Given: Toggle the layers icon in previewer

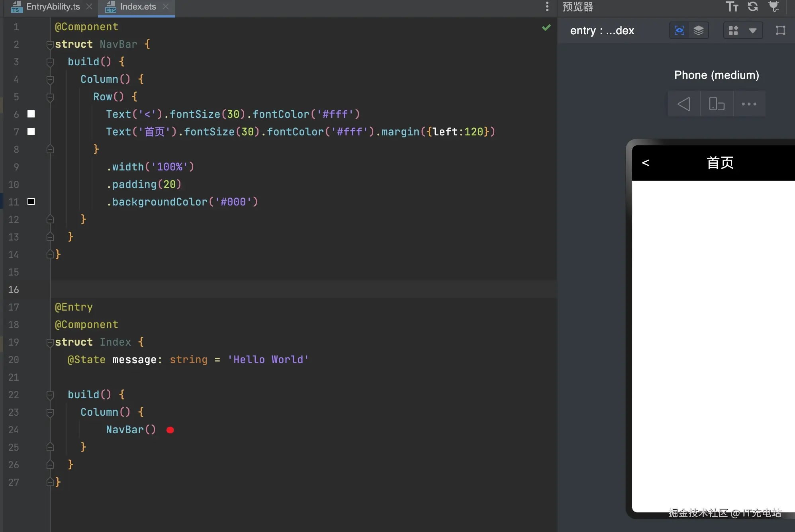Looking at the screenshot, I should (699, 30).
